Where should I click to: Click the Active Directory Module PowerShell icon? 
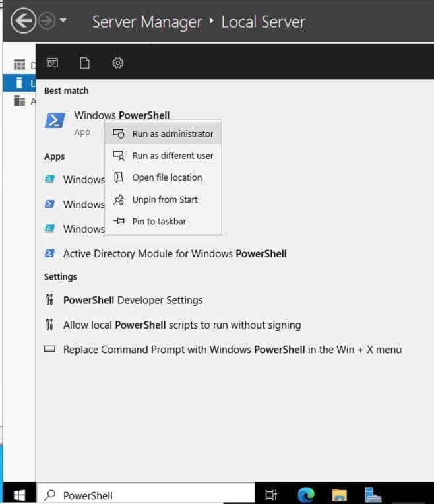(x=49, y=253)
